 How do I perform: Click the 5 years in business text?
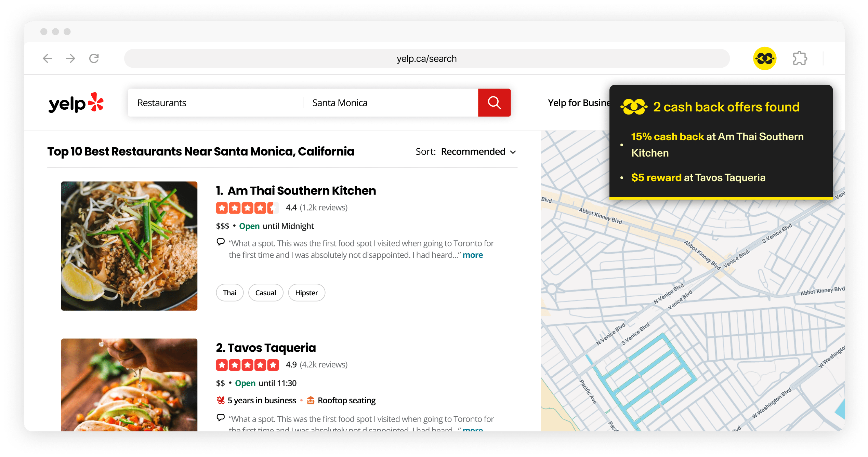tap(262, 400)
